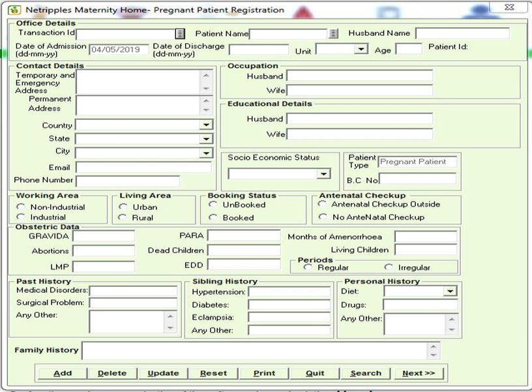The image size is (532, 392).
Task: Click the Email field
Action: click(x=143, y=167)
